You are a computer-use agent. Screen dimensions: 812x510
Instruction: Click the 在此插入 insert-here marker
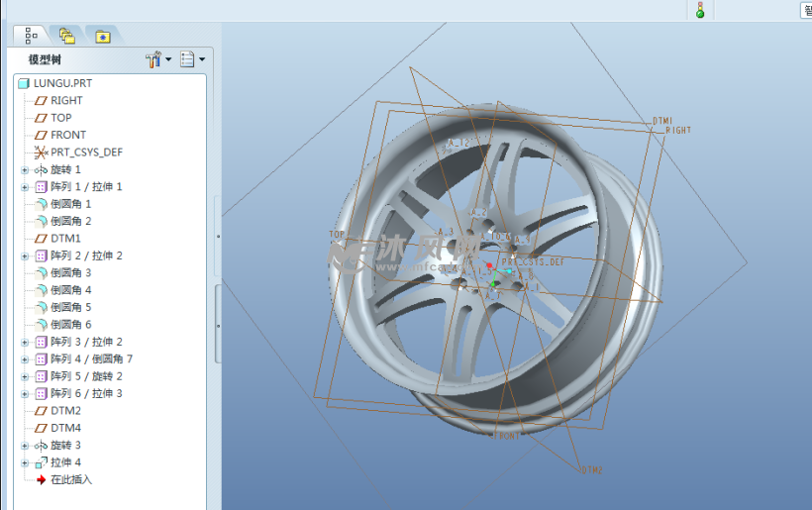[x=70, y=479]
